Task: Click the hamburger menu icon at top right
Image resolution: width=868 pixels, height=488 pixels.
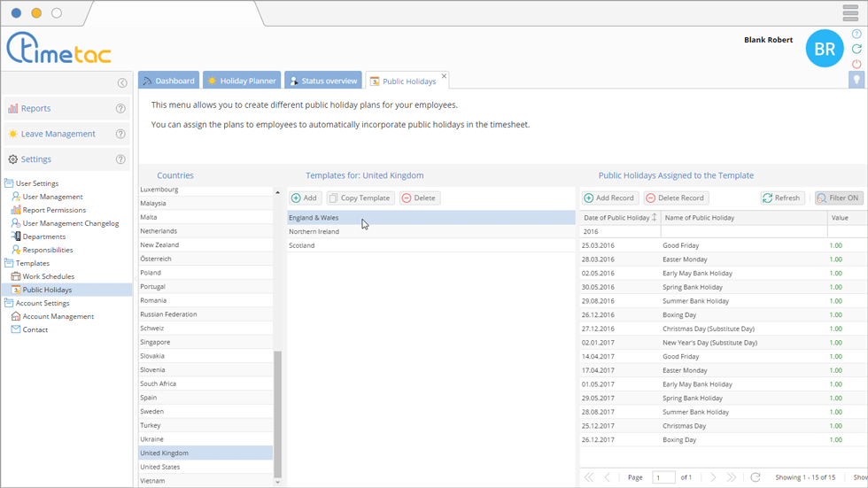Action: point(849,12)
